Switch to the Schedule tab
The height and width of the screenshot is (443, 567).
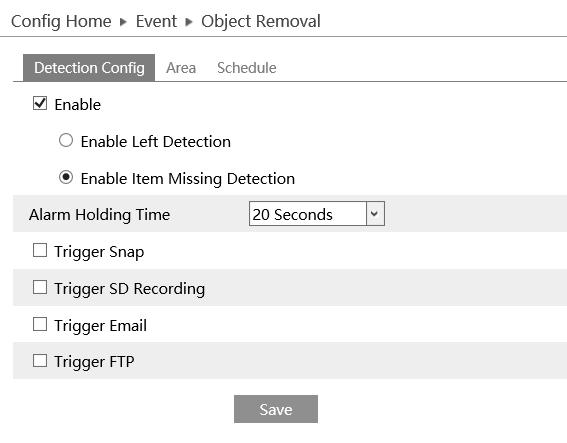tap(247, 68)
